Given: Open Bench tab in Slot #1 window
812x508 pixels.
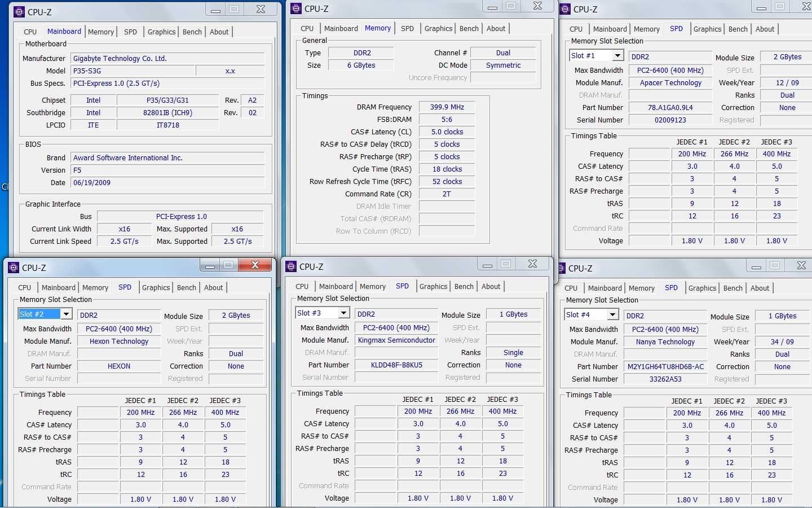Looking at the screenshot, I should coord(738,29).
